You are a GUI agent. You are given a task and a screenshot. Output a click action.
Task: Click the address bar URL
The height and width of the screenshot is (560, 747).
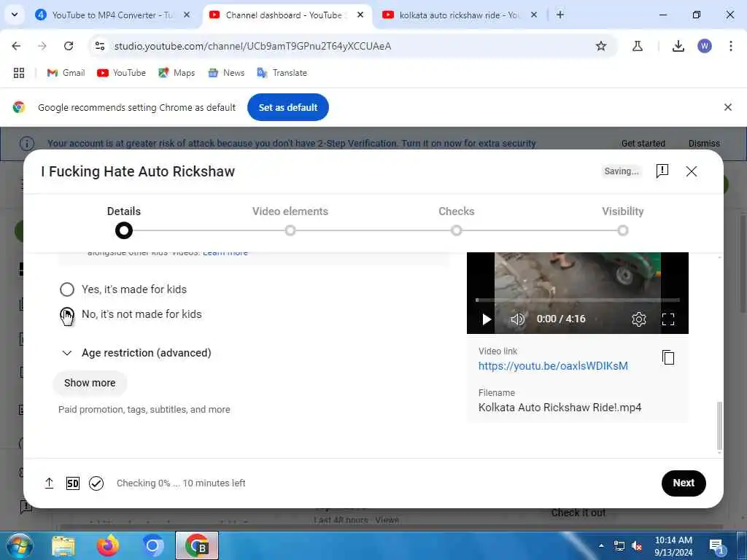pos(252,46)
